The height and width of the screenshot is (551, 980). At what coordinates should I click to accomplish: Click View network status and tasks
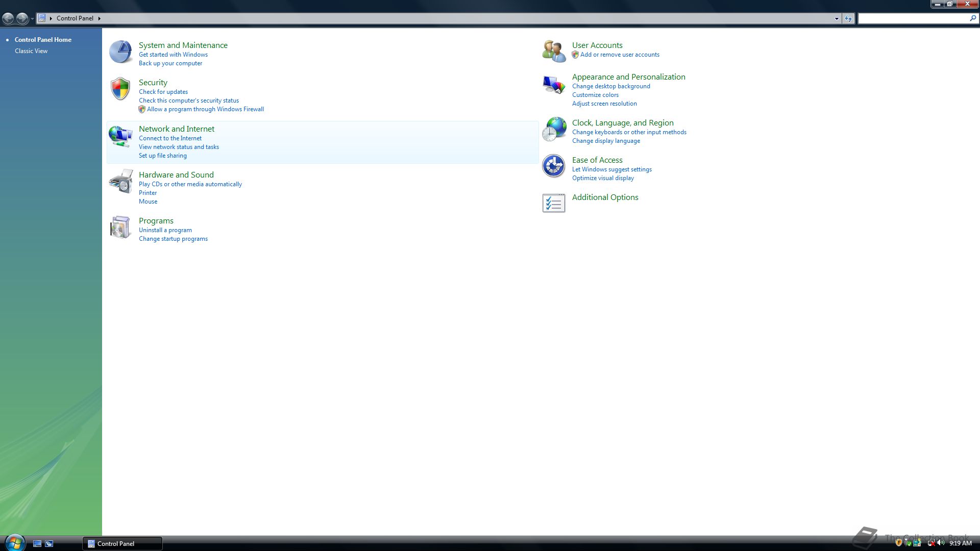click(179, 147)
